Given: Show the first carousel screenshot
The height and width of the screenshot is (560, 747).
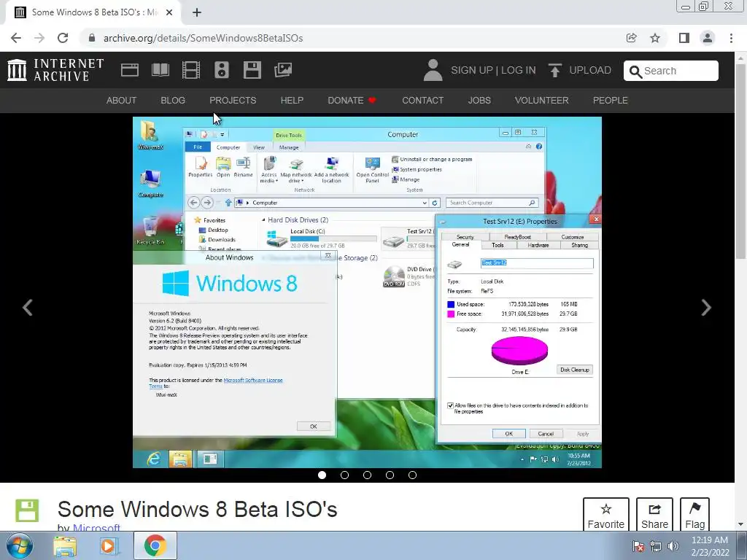Looking at the screenshot, I should point(322,475).
